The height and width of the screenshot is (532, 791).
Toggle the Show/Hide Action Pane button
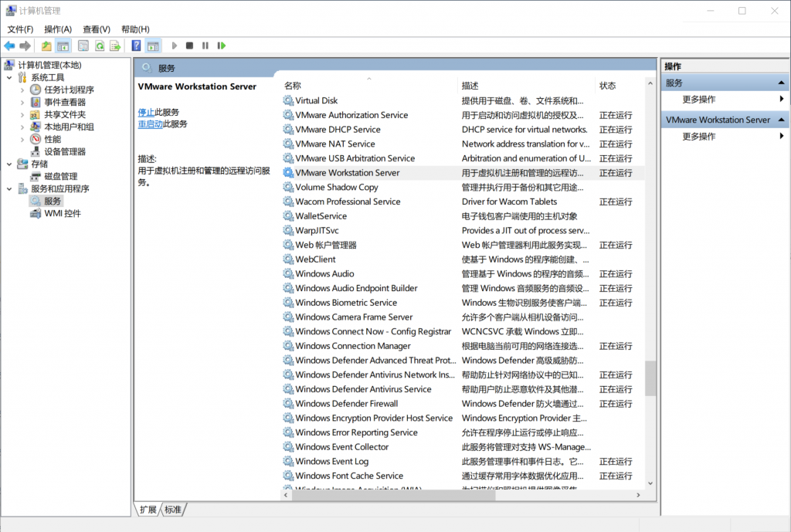click(153, 46)
